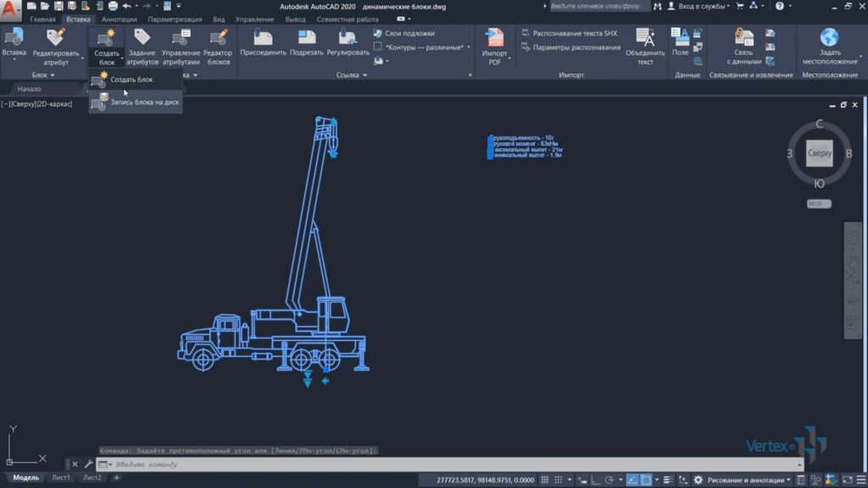Click the Insert block (Вставка) tool

coord(14,42)
